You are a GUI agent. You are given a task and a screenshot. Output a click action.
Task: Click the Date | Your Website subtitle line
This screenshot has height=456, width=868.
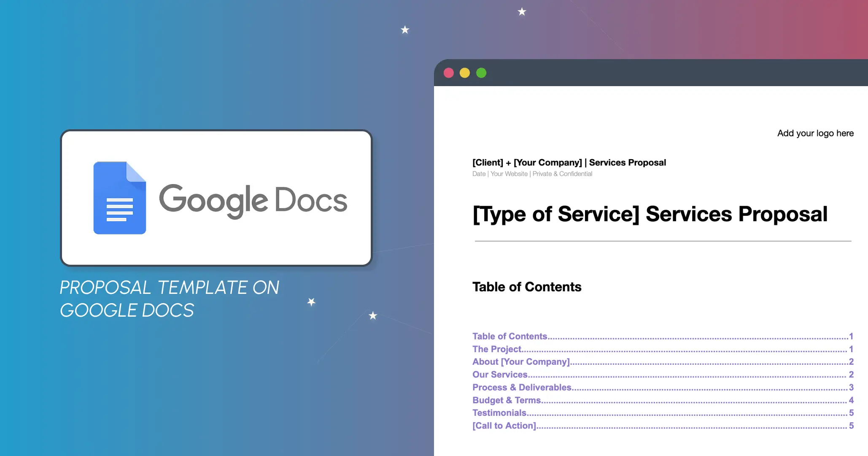pos(532,174)
